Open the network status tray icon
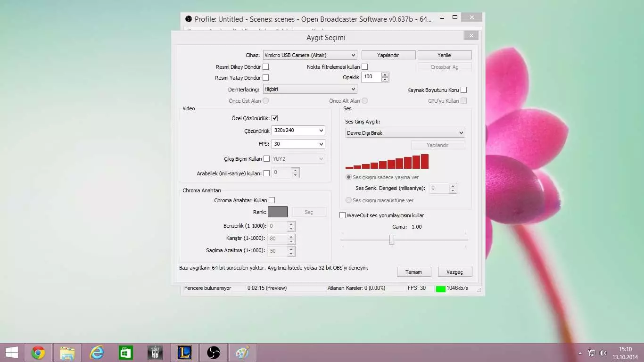Screen dimensions: 644x362 click(x=592, y=353)
